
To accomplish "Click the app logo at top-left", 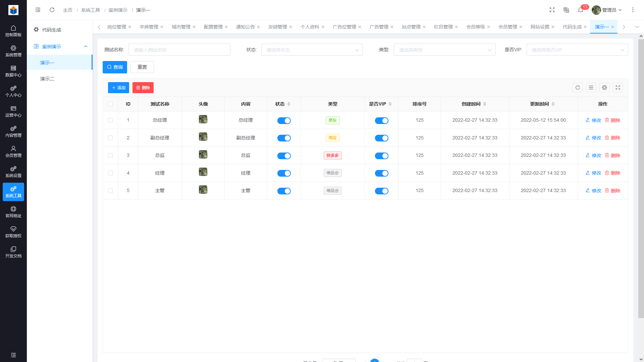I will [13, 10].
